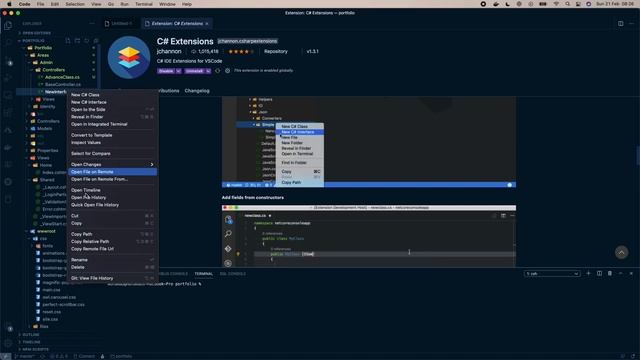Image resolution: width=640 pixels, height=360 pixels.
Task: Click the New File icon in Portfolio header
Action: (68, 41)
